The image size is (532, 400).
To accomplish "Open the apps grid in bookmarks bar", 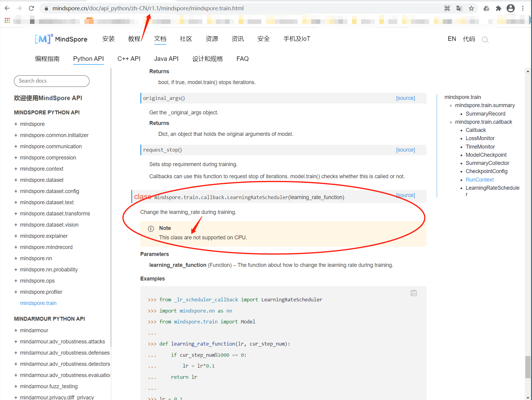I will coord(7,21).
